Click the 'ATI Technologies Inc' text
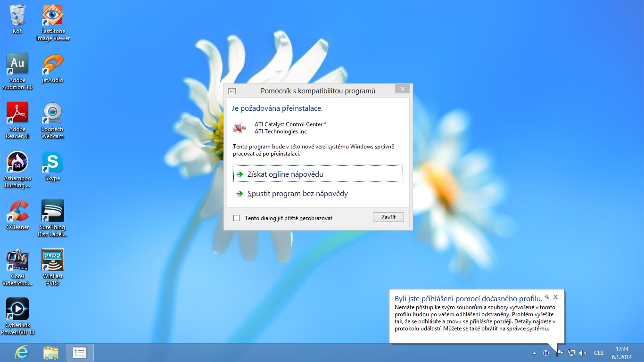Screen dimensions: 644x362 point(281,132)
